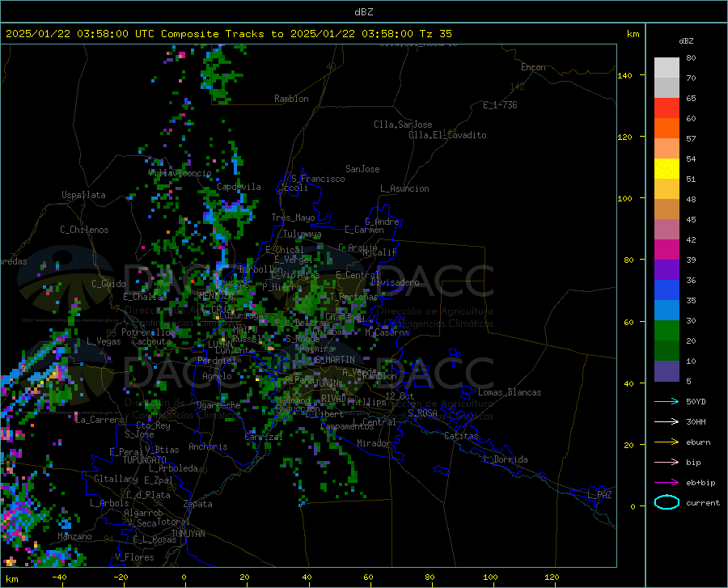Click the 50YD cyan arrow legend icon

tap(667, 401)
